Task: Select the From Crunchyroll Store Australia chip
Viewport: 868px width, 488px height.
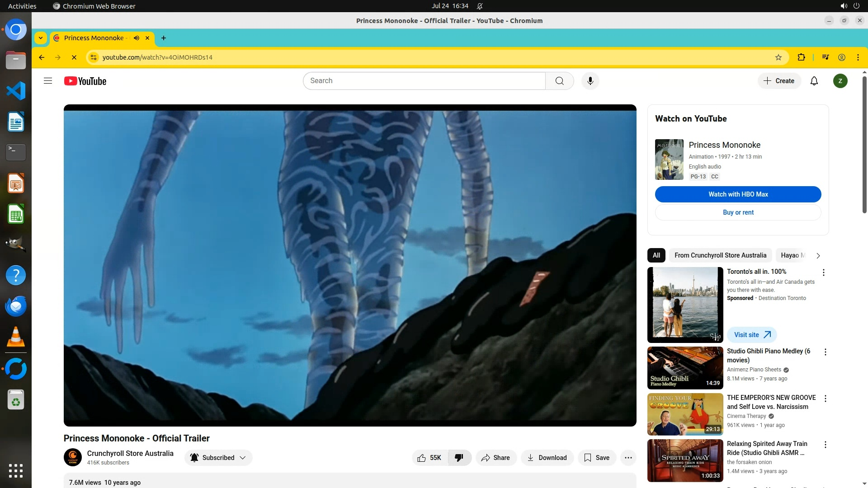Action: pos(720,255)
